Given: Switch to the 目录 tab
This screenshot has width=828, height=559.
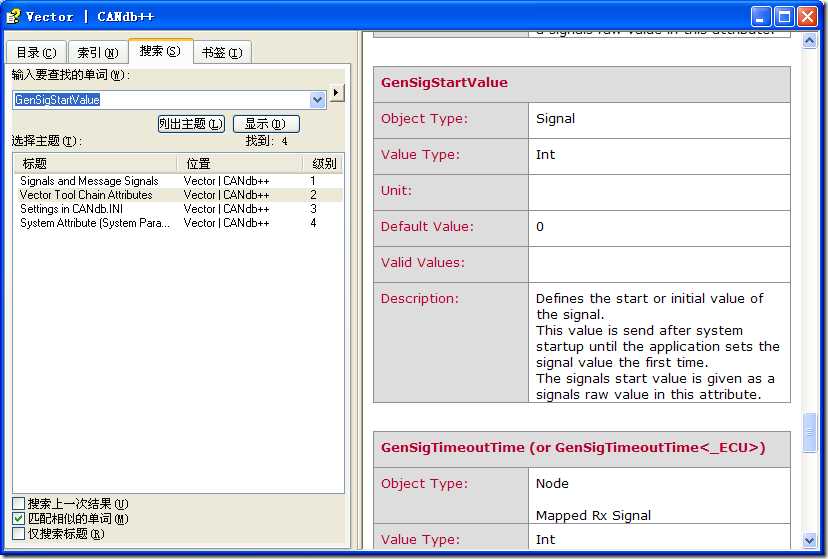Looking at the screenshot, I should [x=36, y=53].
